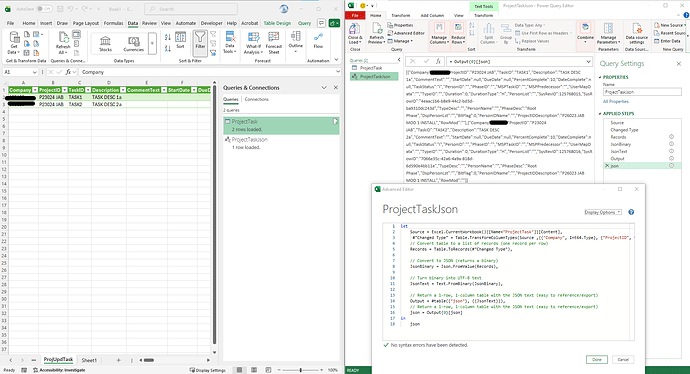Open settings gear for Records step
Viewport: 690px width, 374px height.
[672, 137]
